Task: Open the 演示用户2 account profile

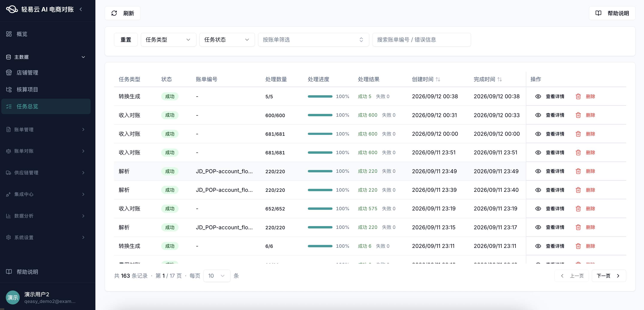Action: point(48,298)
